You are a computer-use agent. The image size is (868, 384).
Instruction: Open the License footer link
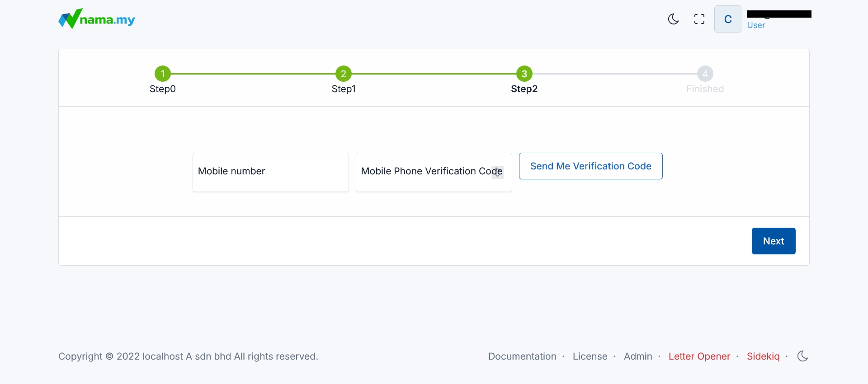coord(590,356)
